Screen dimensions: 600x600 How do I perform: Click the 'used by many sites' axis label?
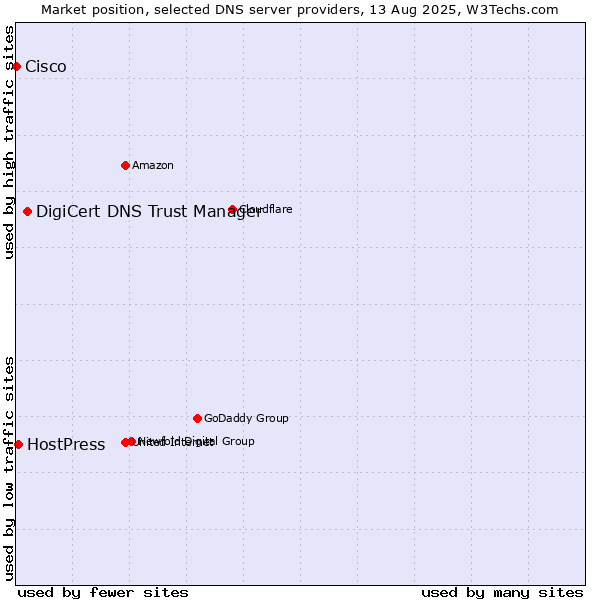502,593
